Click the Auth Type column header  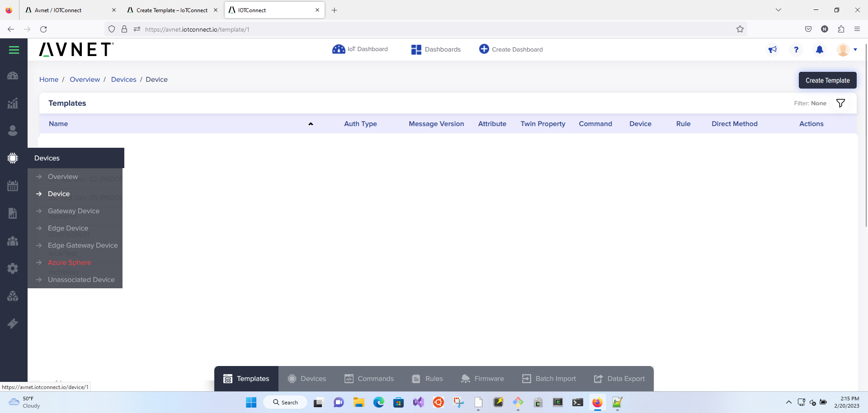pos(360,124)
